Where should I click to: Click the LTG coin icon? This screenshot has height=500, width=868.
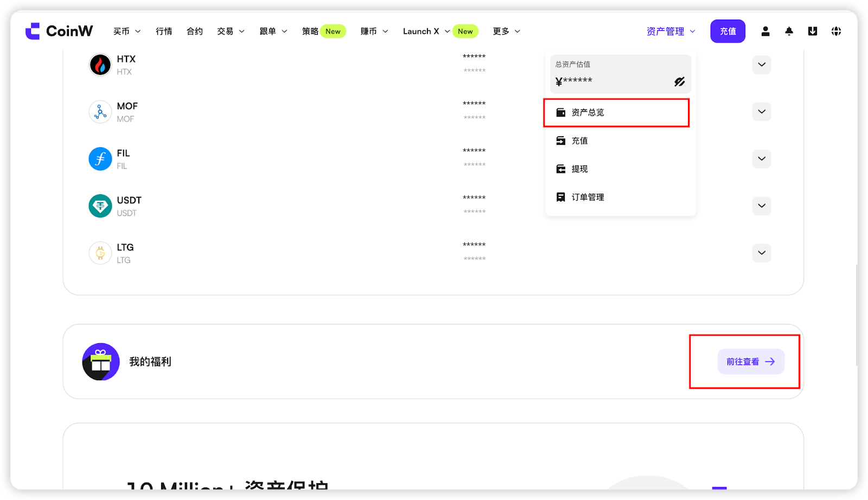100,253
